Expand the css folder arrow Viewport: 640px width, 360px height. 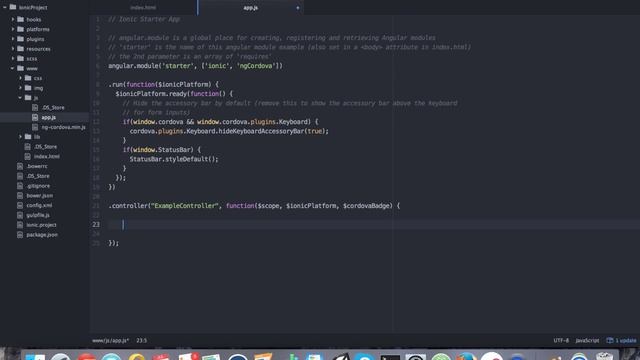pos(20,78)
